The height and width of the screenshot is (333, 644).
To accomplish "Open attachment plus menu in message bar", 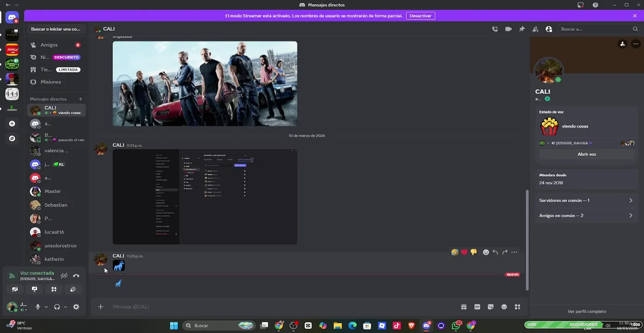I will 100,307.
